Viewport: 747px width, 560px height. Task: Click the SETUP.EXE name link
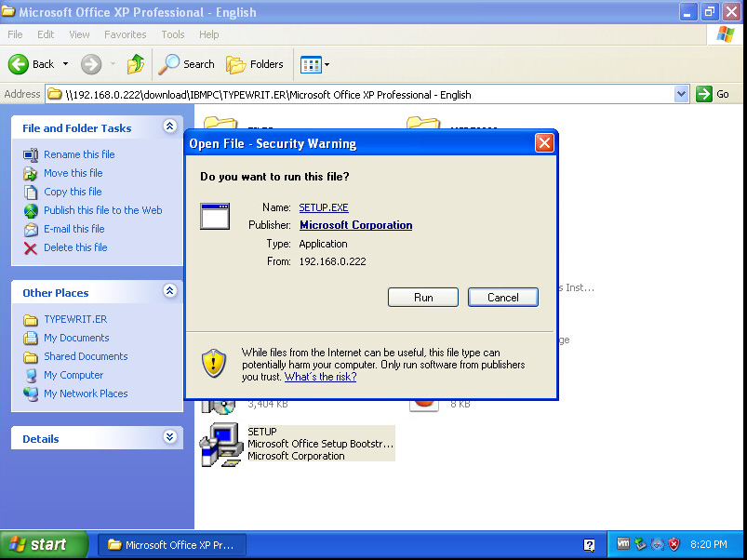[324, 207]
